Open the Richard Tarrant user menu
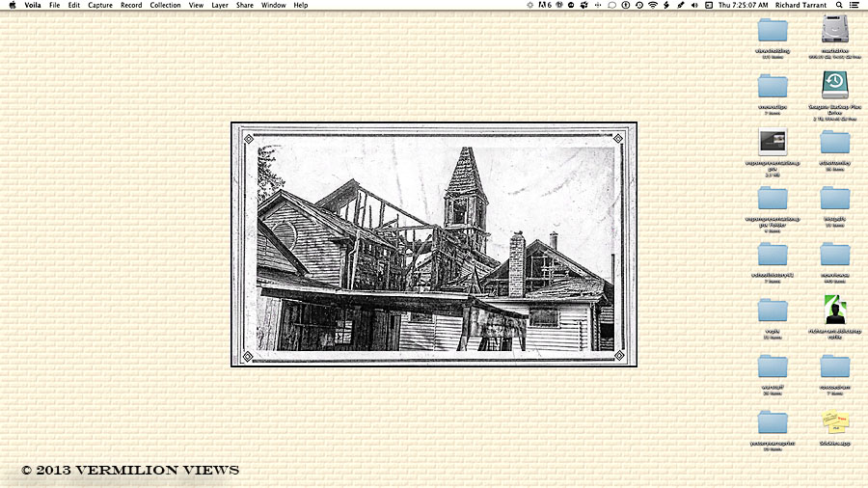868x488 pixels. click(800, 5)
